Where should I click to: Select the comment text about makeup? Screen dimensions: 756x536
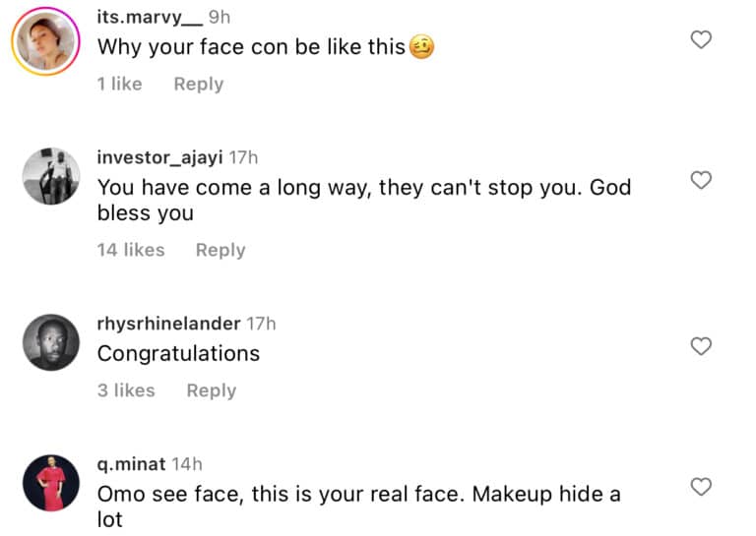358,506
